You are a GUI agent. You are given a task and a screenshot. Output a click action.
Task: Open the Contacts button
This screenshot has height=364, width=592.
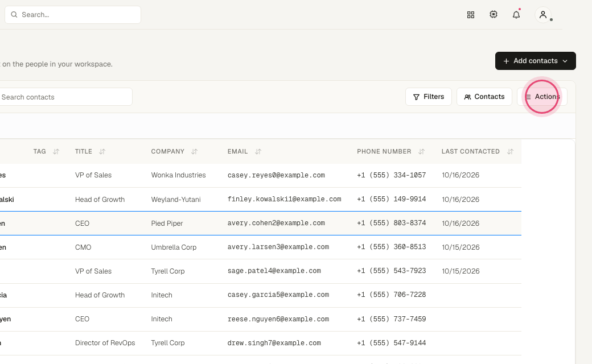pos(484,97)
